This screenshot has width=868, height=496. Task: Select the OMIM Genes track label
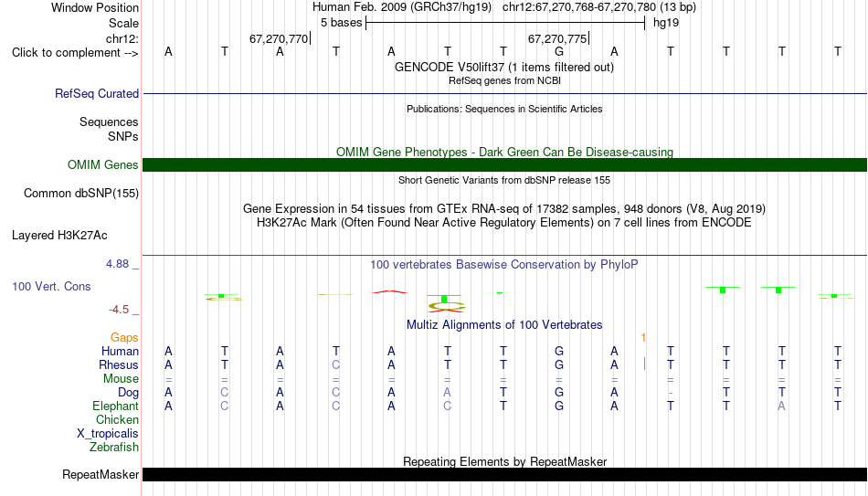[102, 165]
